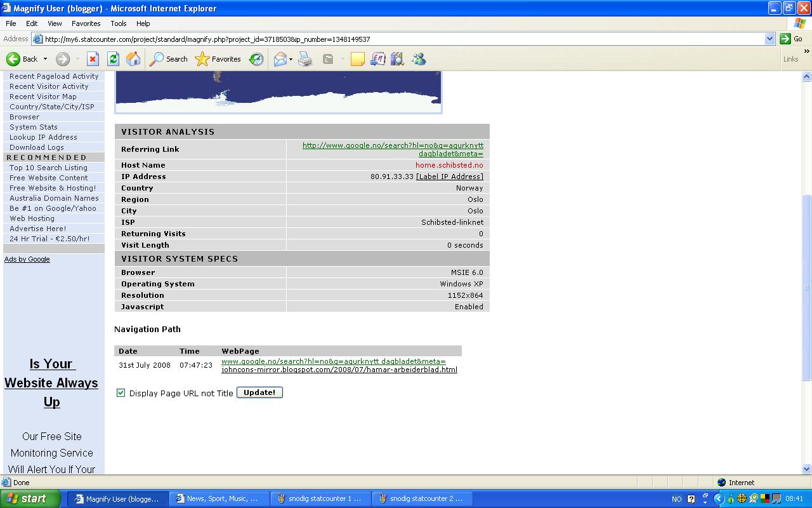812x508 pixels.
Task: Click the Windows start button
Action: (30, 498)
